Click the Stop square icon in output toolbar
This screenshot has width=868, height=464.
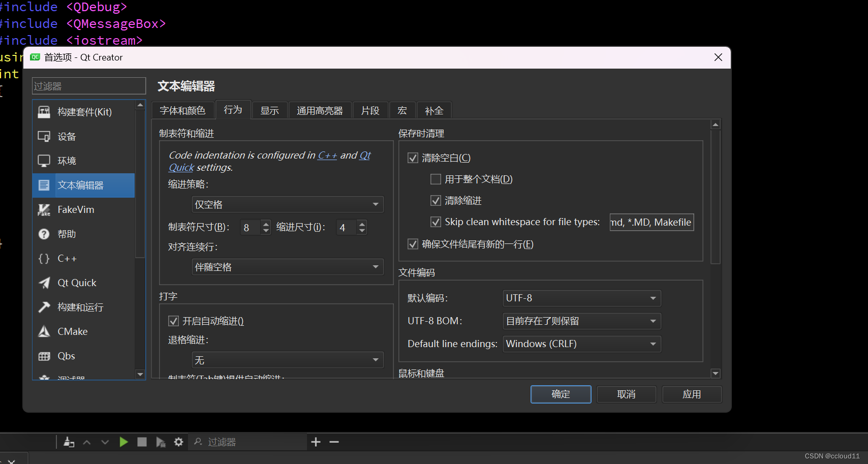click(x=142, y=442)
